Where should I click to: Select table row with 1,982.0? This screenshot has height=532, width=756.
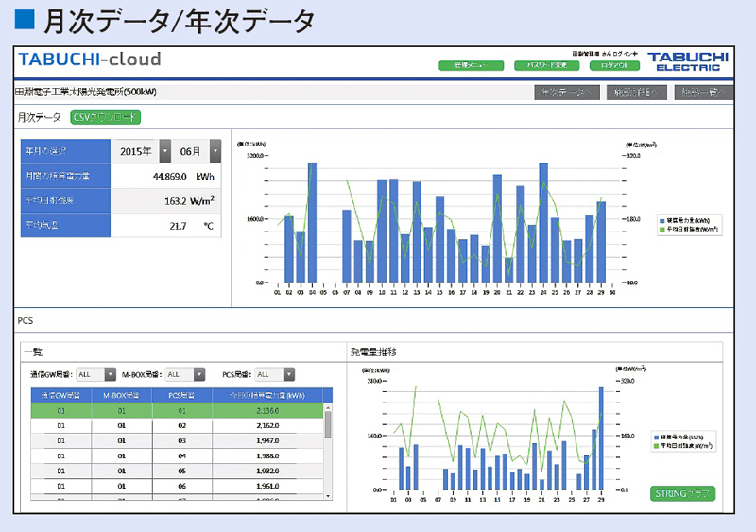[177, 471]
